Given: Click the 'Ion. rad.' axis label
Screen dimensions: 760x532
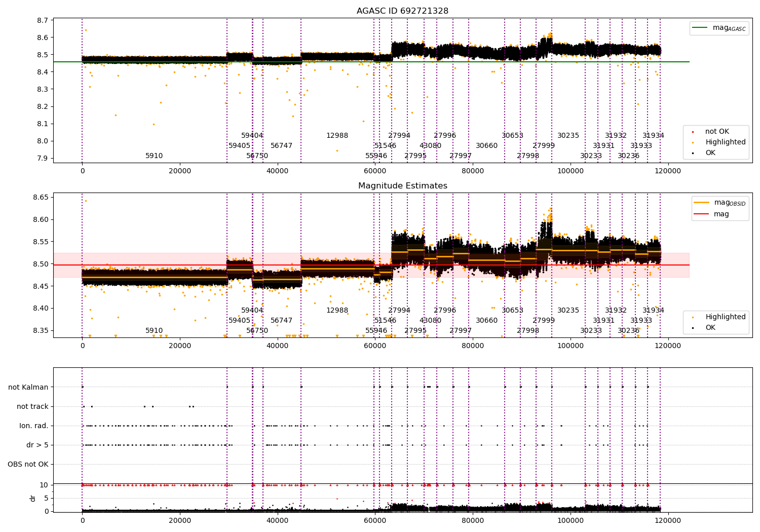Looking at the screenshot, I should (34, 426).
